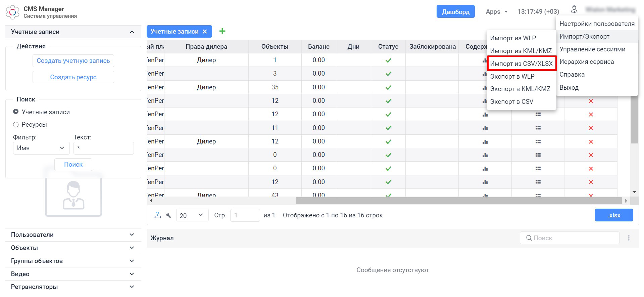Image resolution: width=644 pixels, height=297 pixels.
Task: Close the Учетные записи tab
Action: tap(205, 32)
